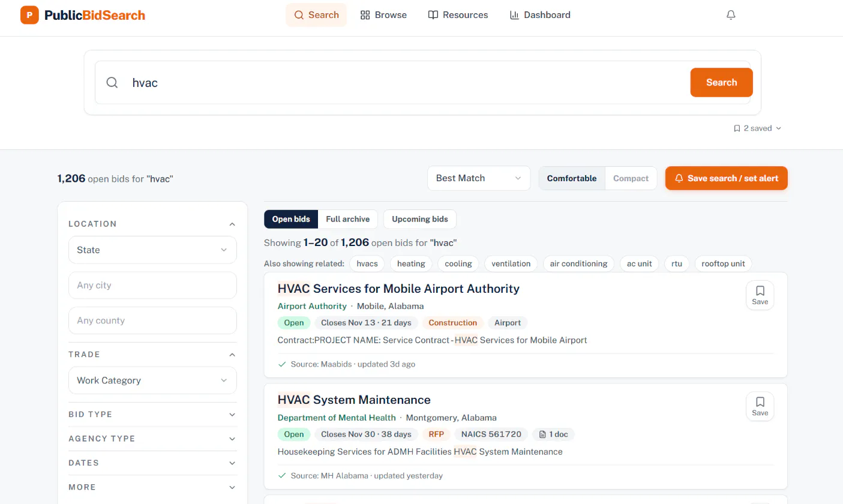Click the Any city input field
This screenshot has height=504, width=843.
point(152,285)
